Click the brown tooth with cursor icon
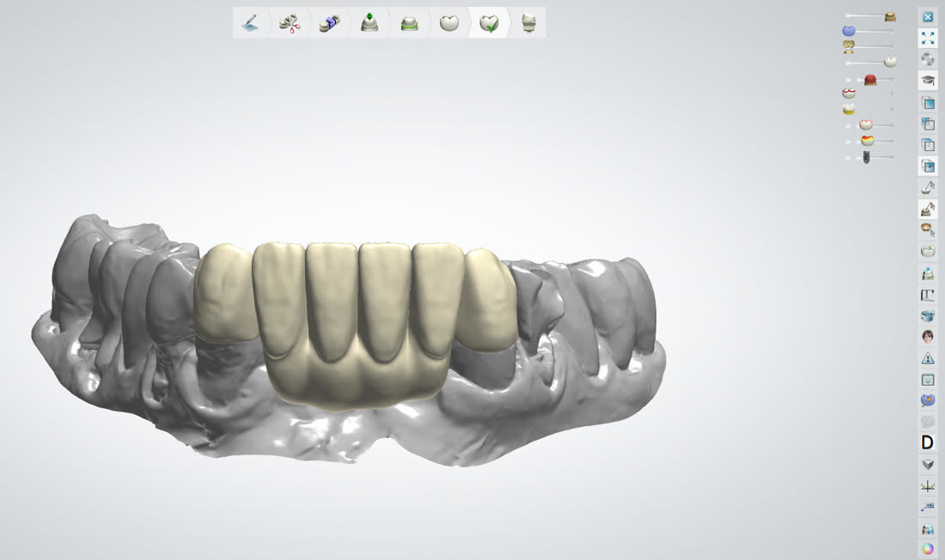The height and width of the screenshot is (560, 945). [x=928, y=229]
